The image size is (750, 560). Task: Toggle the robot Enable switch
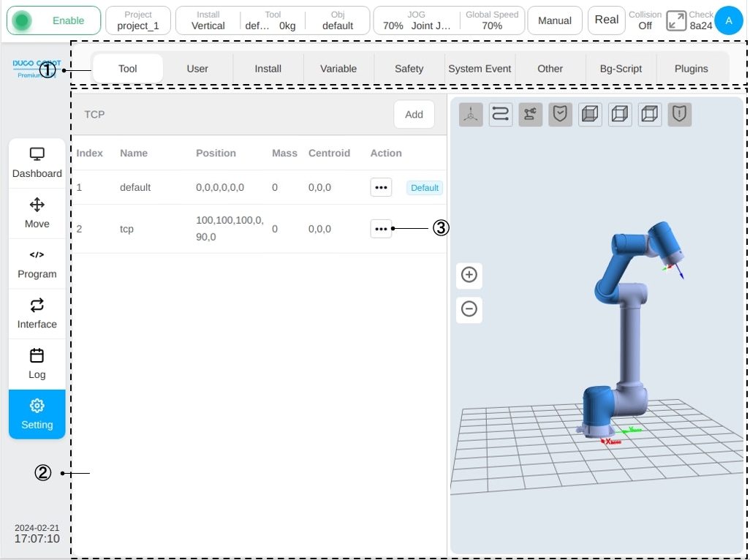point(53,20)
